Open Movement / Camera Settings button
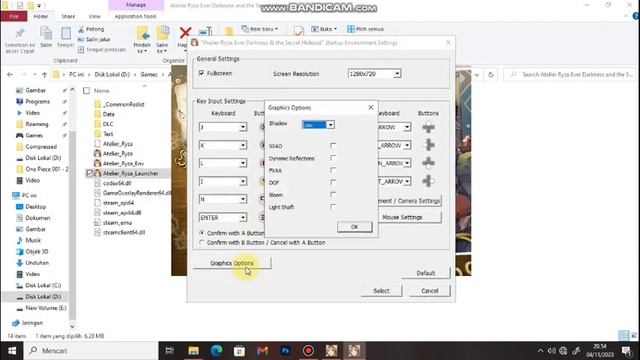Screen dimensions: 640x360 click(409, 201)
